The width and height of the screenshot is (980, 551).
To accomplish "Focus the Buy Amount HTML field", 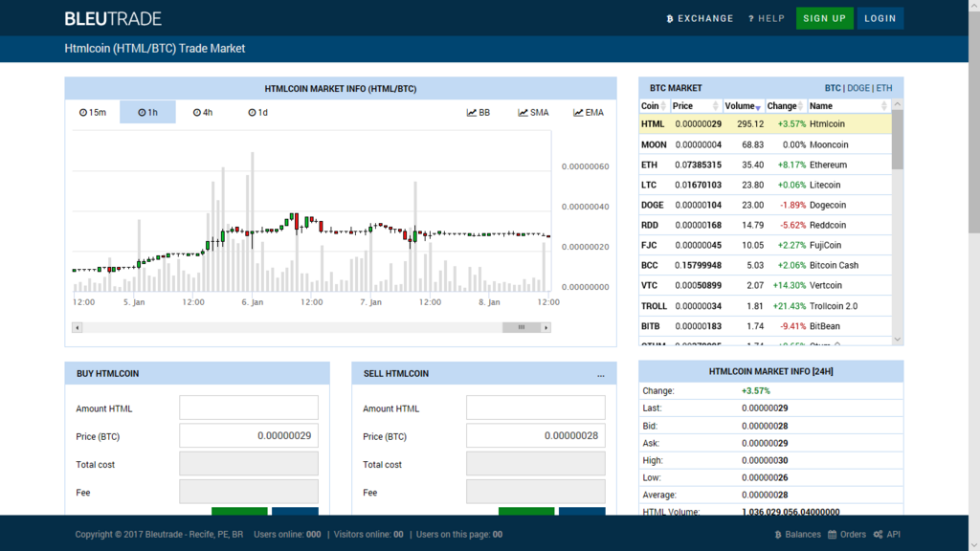I will click(x=249, y=408).
